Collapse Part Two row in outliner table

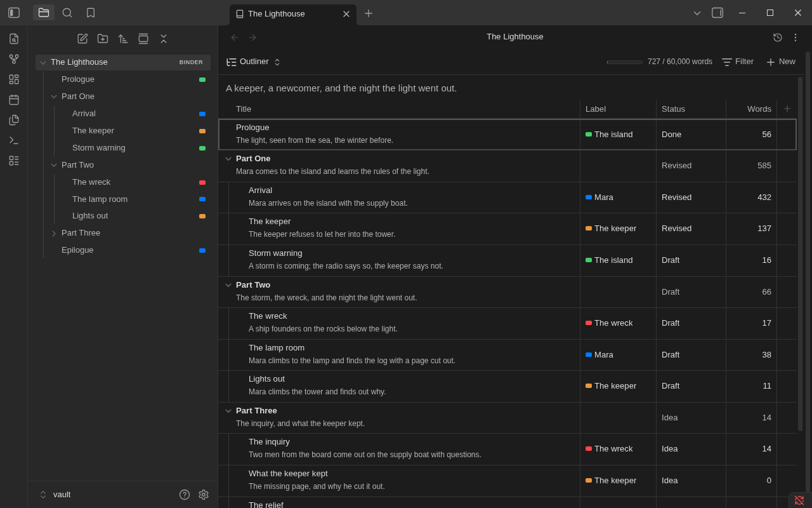pos(228,285)
